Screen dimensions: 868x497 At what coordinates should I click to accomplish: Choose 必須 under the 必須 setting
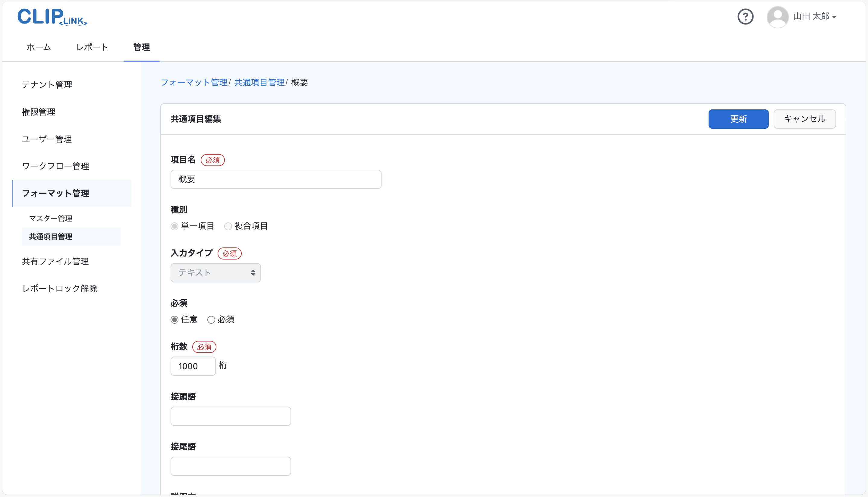211,319
